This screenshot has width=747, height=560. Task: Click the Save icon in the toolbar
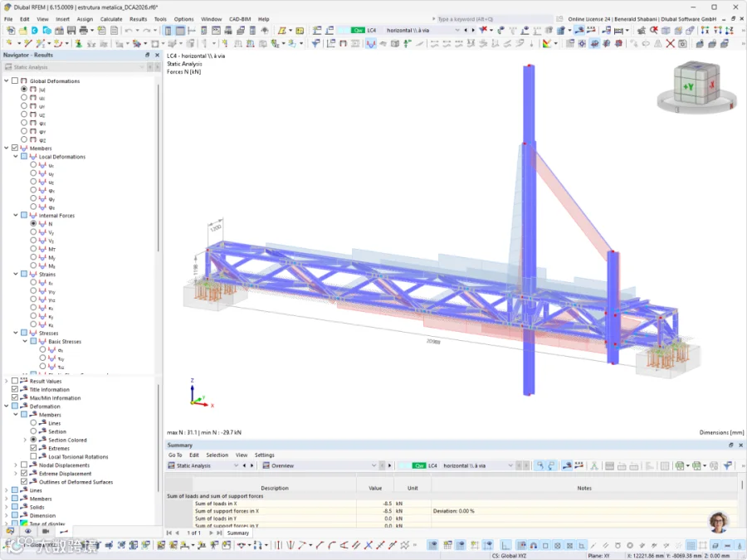coord(71,31)
